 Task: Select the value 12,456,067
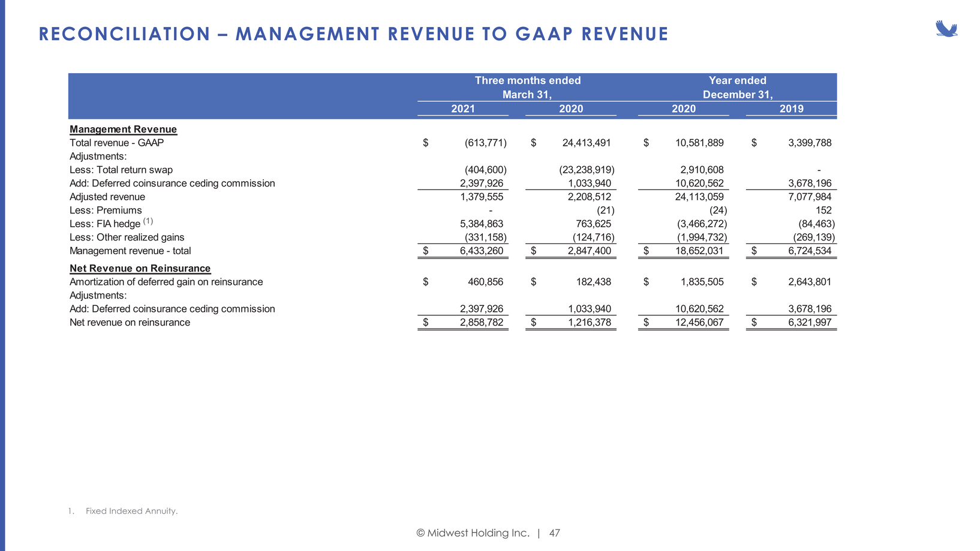click(699, 323)
